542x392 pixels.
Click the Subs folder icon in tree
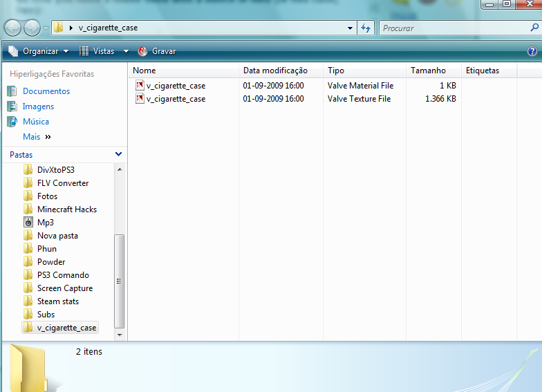tap(28, 314)
